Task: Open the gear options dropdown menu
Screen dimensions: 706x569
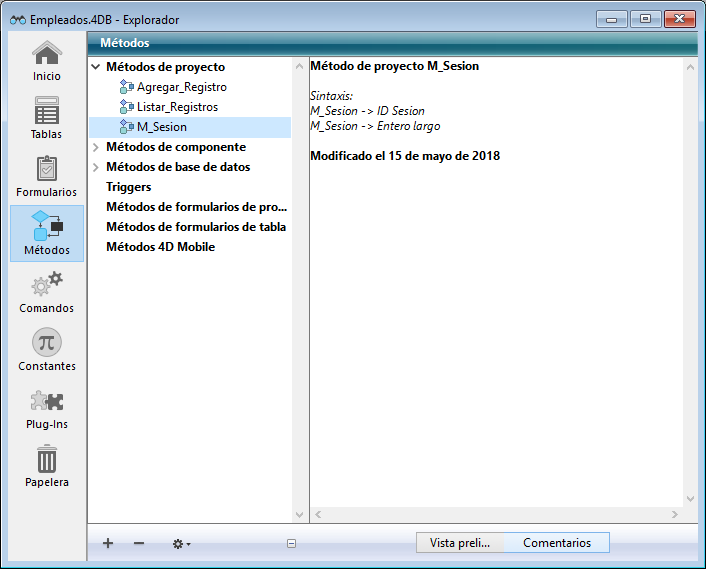Action: click(181, 543)
